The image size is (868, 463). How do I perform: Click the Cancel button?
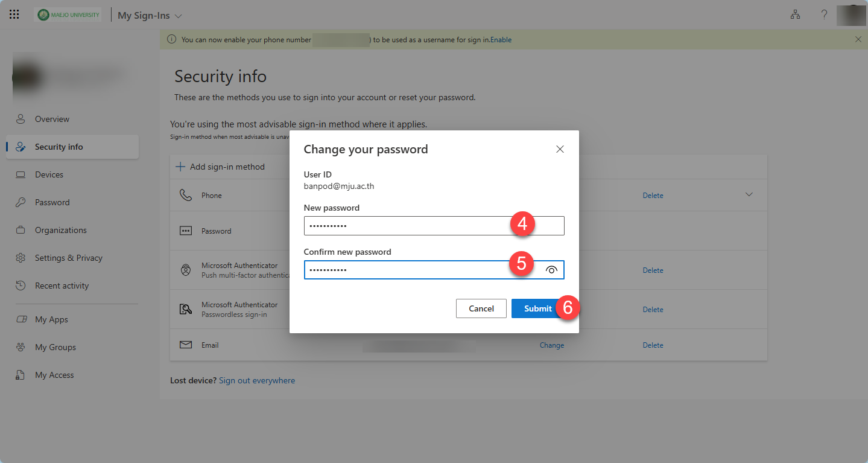(x=481, y=308)
